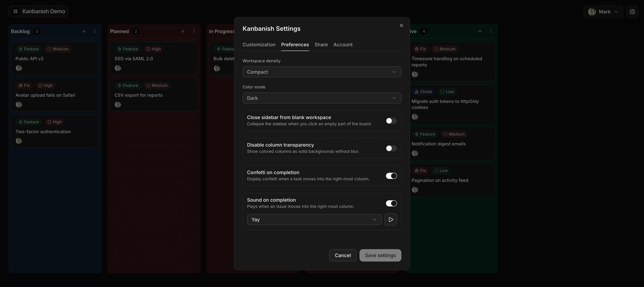Click Chore tag on Migrate auth tokens

423,92
